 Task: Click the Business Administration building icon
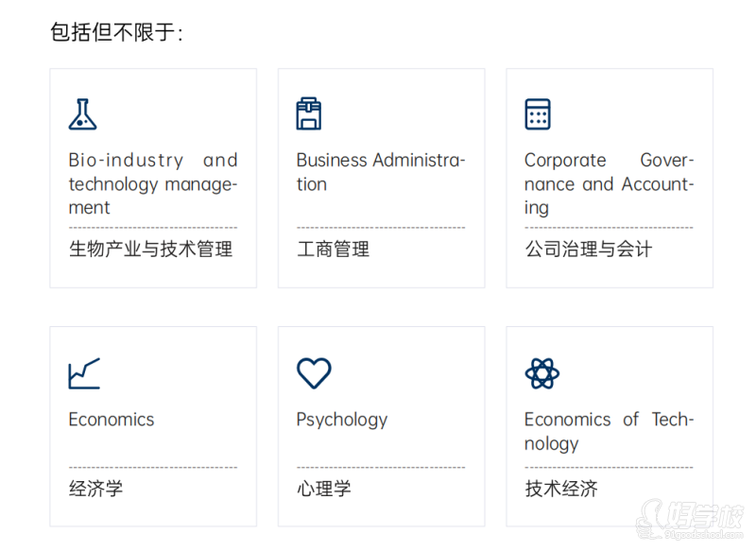click(309, 114)
